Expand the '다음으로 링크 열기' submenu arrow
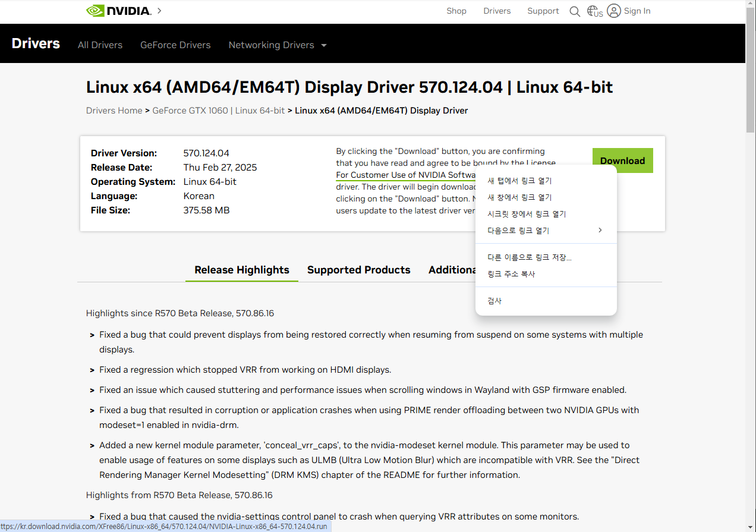The image size is (756, 532). point(600,230)
